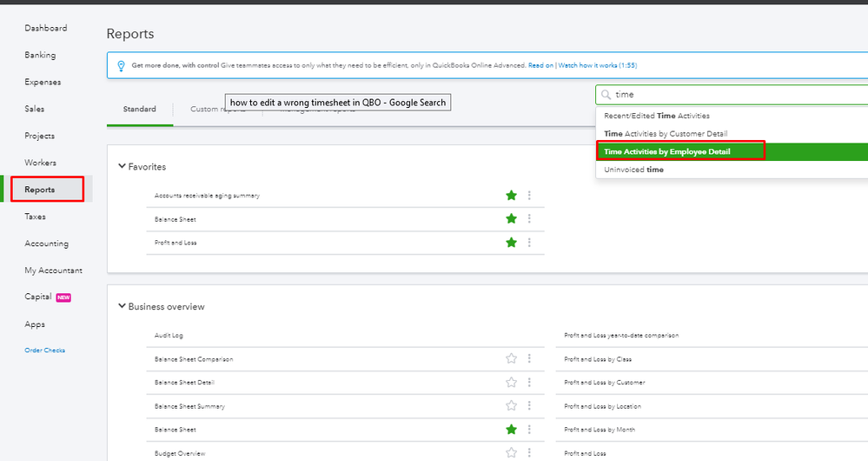Collapse the Business overview section
Viewport: 868px width, 461px height.
(x=122, y=307)
